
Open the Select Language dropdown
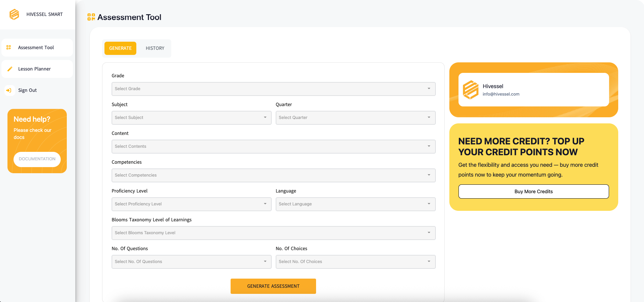point(355,204)
